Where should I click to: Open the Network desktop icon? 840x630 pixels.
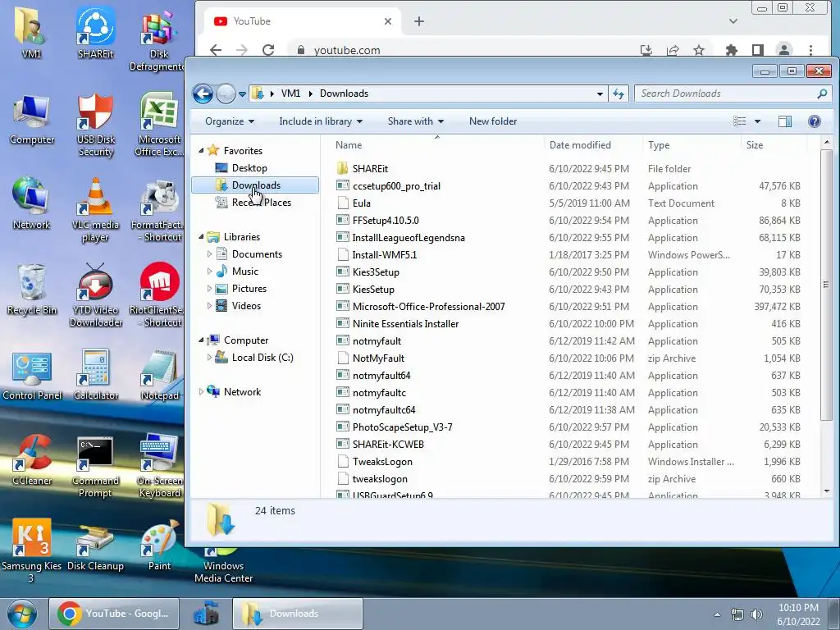coord(31,203)
